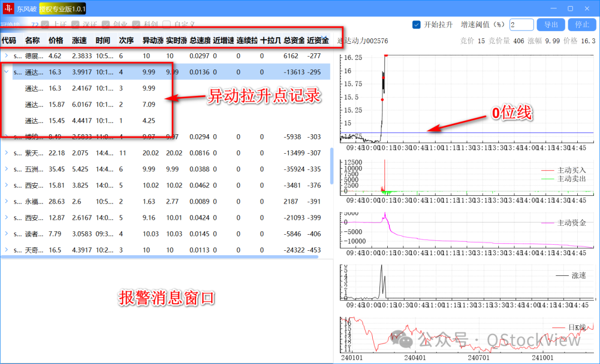Select total funds value -24322
This screenshot has height=364, width=600.
tap(294, 250)
